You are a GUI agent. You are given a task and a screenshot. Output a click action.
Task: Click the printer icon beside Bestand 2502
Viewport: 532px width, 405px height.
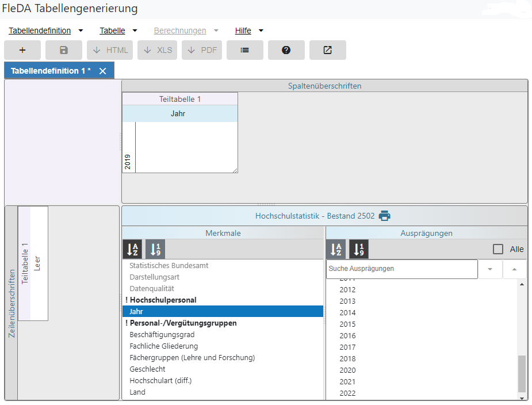[x=384, y=216]
